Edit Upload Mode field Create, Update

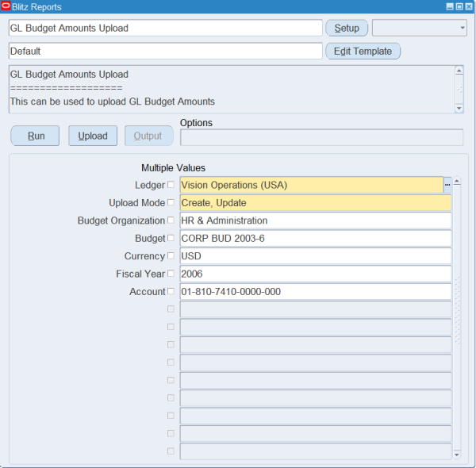(x=316, y=203)
